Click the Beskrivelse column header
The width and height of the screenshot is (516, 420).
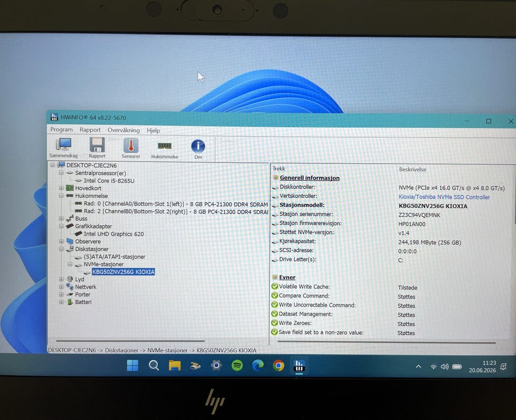pyautogui.click(x=412, y=169)
